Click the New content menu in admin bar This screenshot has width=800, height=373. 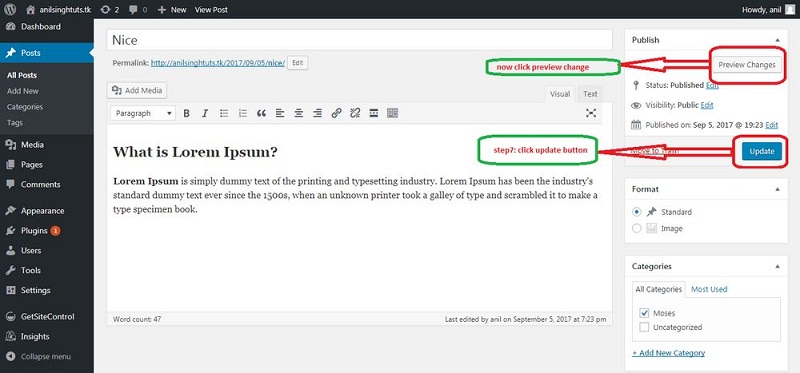tap(172, 9)
